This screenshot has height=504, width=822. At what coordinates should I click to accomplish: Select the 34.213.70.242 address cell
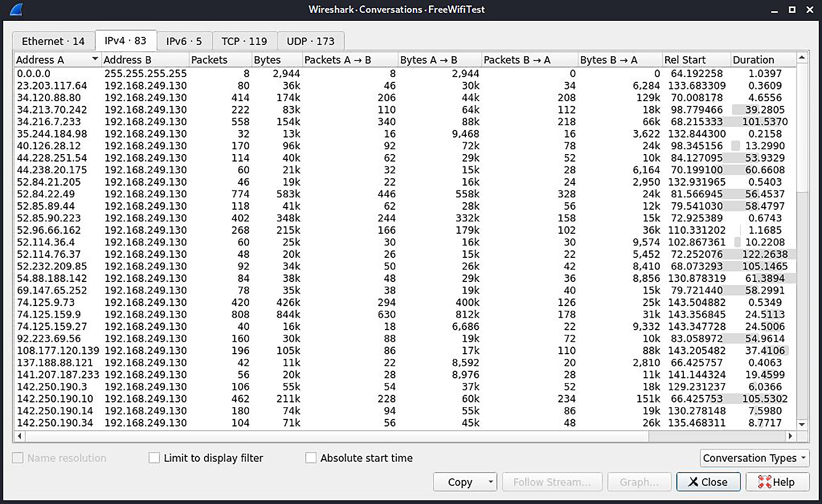pyautogui.click(x=52, y=110)
